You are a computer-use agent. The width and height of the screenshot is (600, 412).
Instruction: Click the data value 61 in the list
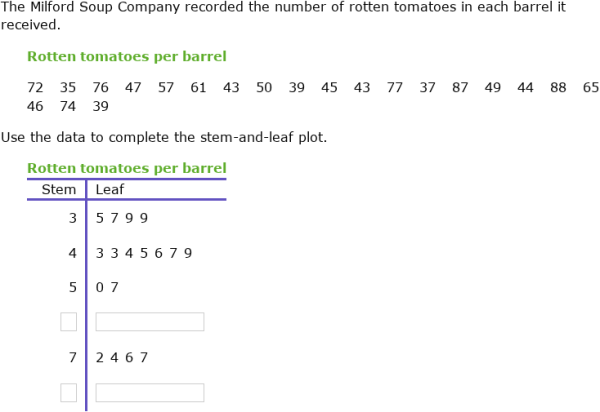pyautogui.click(x=198, y=88)
